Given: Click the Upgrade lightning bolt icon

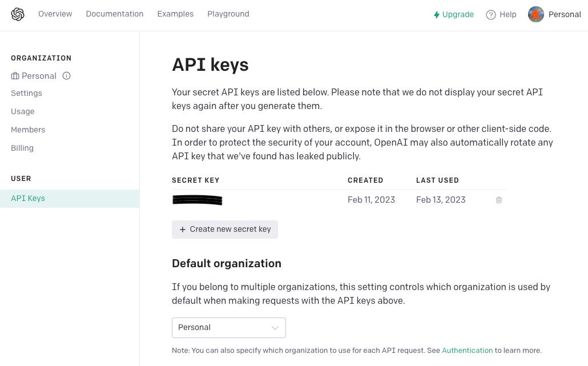Looking at the screenshot, I should (437, 15).
